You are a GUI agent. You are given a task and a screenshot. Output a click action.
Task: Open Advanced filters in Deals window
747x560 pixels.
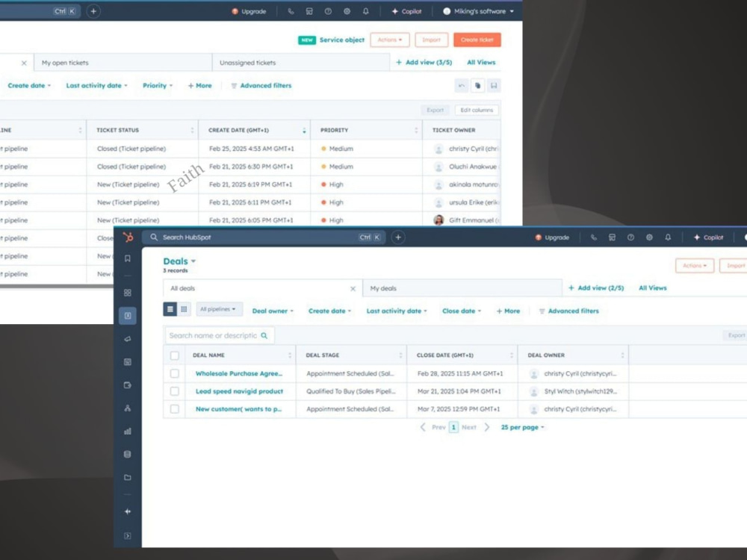coord(568,311)
